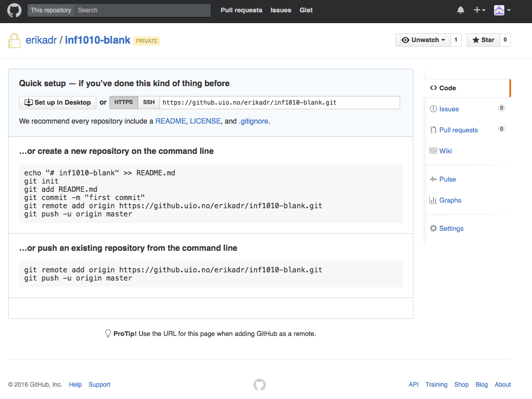
Task: Click the Shop footer link
Action: (x=461, y=385)
